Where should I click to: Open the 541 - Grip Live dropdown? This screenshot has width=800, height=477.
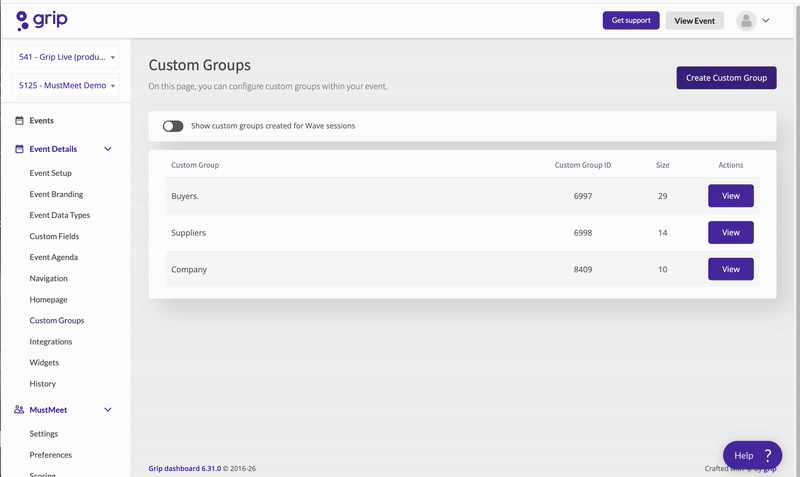tap(66, 57)
